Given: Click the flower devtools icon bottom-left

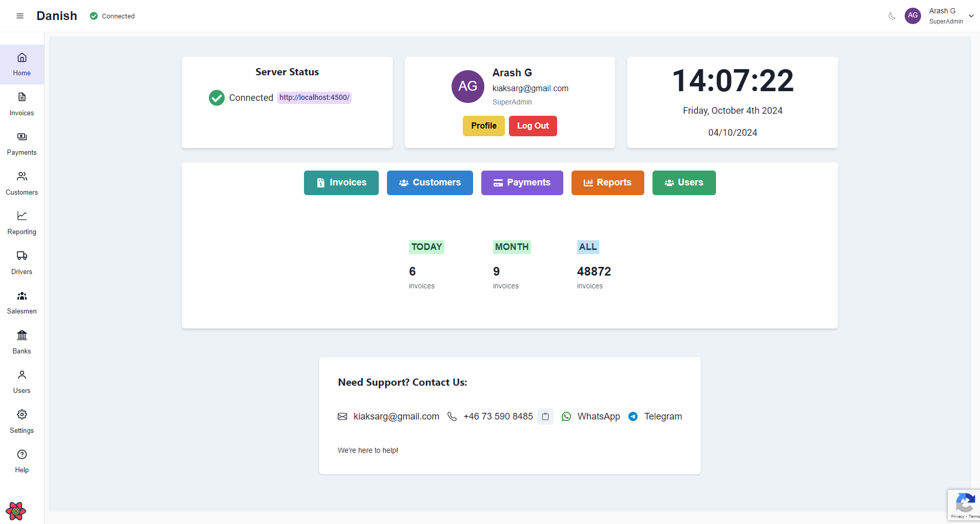Looking at the screenshot, I should tap(16, 511).
